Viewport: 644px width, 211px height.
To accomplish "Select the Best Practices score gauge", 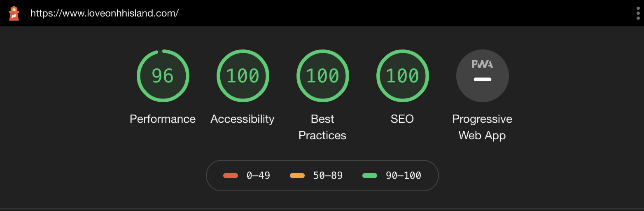I will click(x=323, y=76).
